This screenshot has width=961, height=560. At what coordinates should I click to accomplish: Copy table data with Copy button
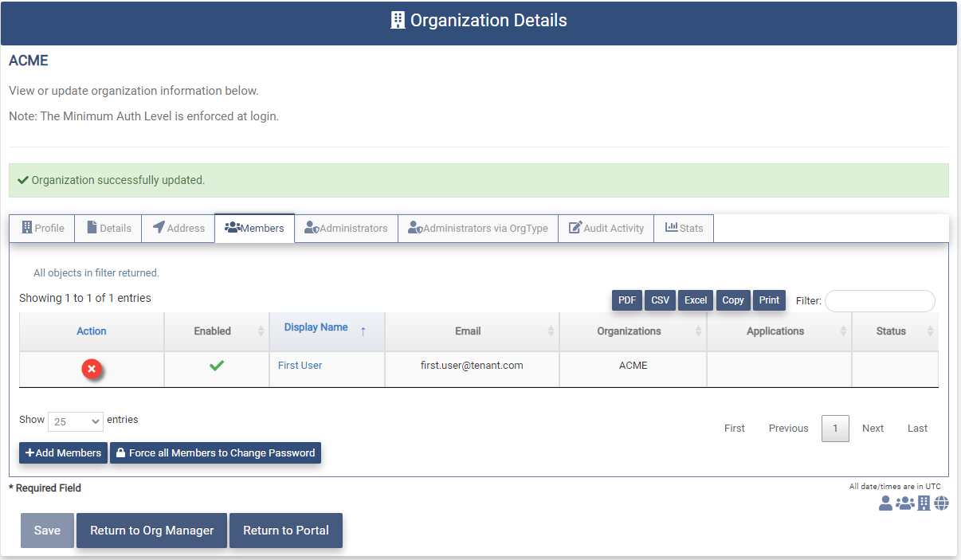733,300
